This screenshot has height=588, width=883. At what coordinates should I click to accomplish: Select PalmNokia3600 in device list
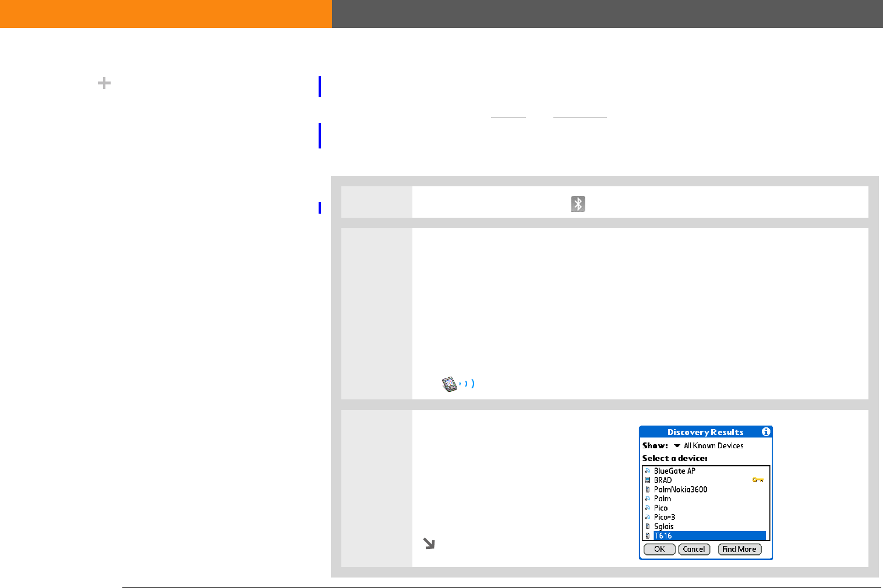pos(680,490)
